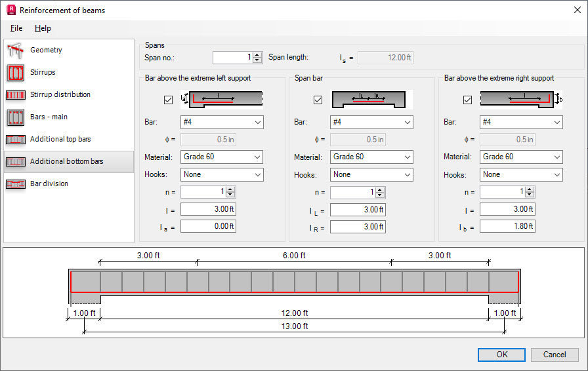Click the right support diameter 0.5 in field
Viewport: 588px width, 371px height.
click(x=507, y=140)
